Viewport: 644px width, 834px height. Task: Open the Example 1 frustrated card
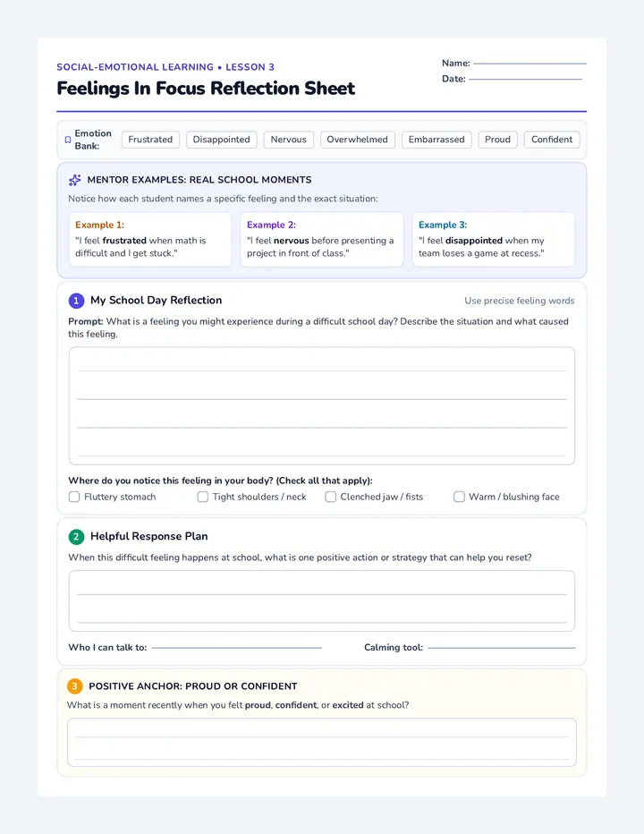coord(150,239)
